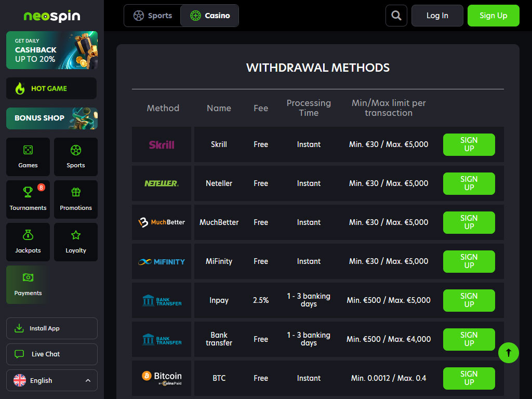Click the Processing Time column header
The height and width of the screenshot is (399, 532).
[x=309, y=108]
